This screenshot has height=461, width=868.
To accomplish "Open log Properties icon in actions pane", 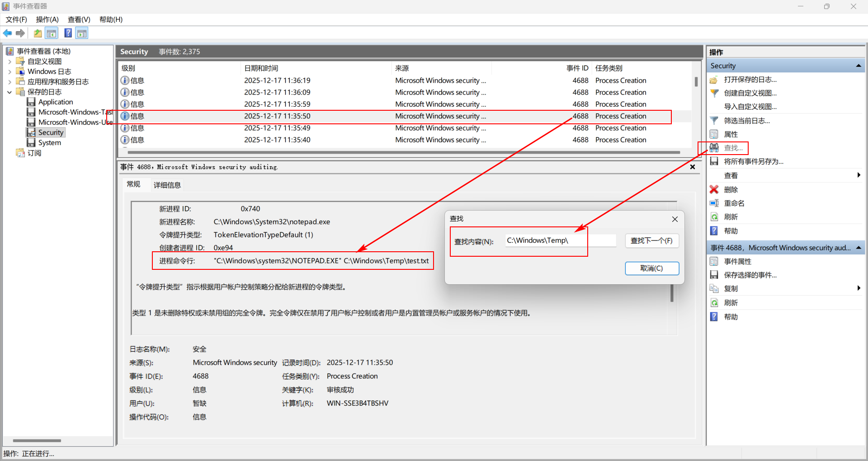I will (714, 134).
